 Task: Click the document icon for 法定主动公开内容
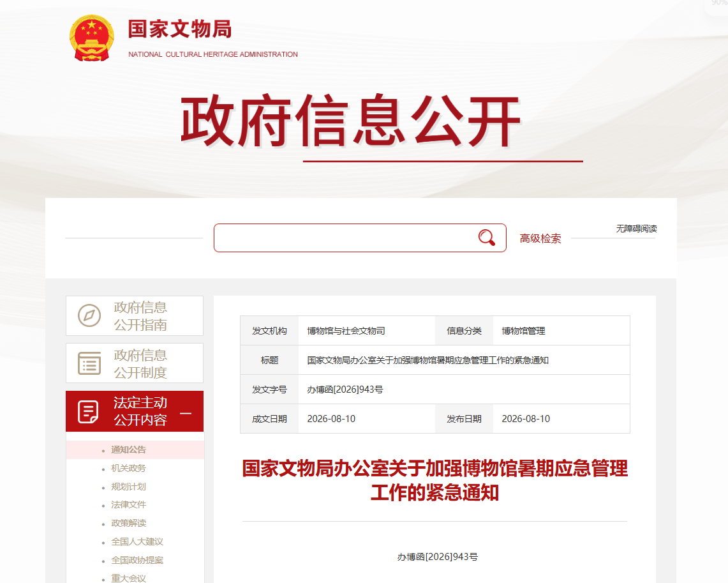pyautogui.click(x=88, y=411)
